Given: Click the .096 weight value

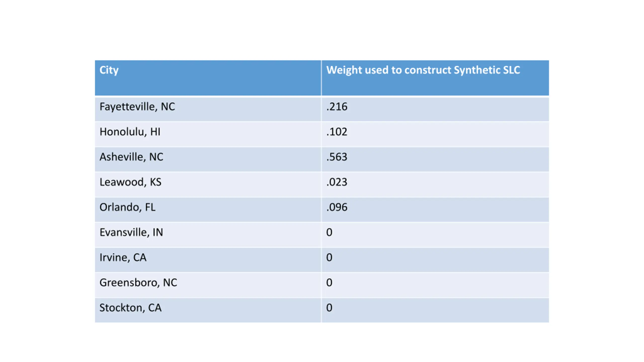Looking at the screenshot, I should tap(337, 207).
